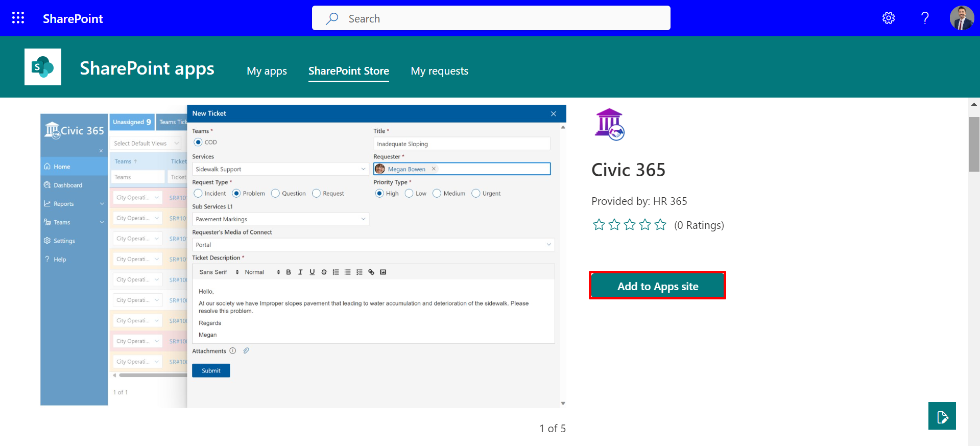Select the Question request type radio
Screen dimensions: 980x446
coord(275,193)
